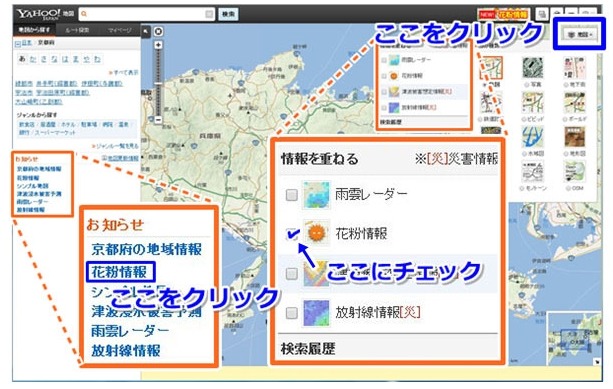Viewport: 613px width, 389px height.
Task: Open 花粉情報 in small left お知らせ list
Action: click(28, 178)
